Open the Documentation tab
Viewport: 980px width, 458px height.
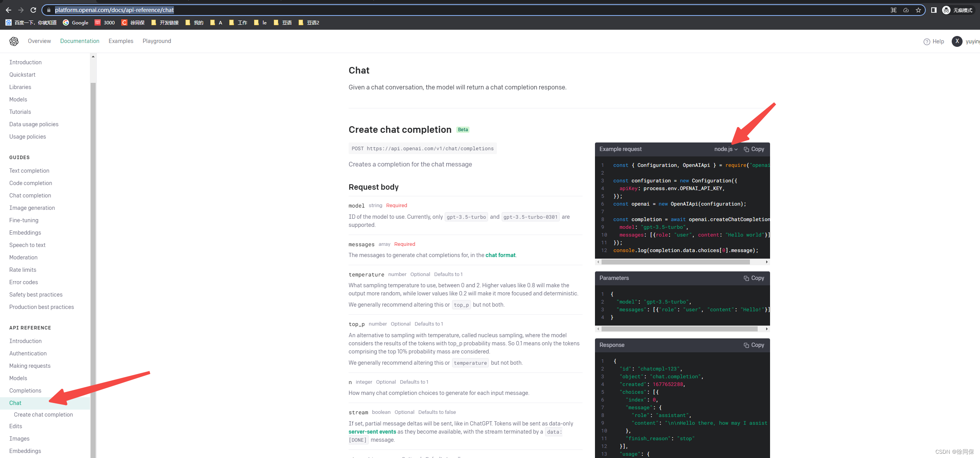[80, 41]
